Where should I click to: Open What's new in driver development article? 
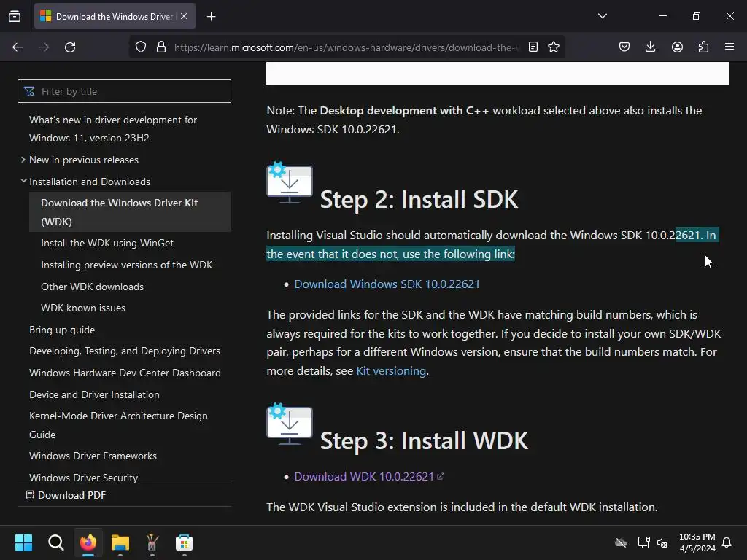[113, 128]
